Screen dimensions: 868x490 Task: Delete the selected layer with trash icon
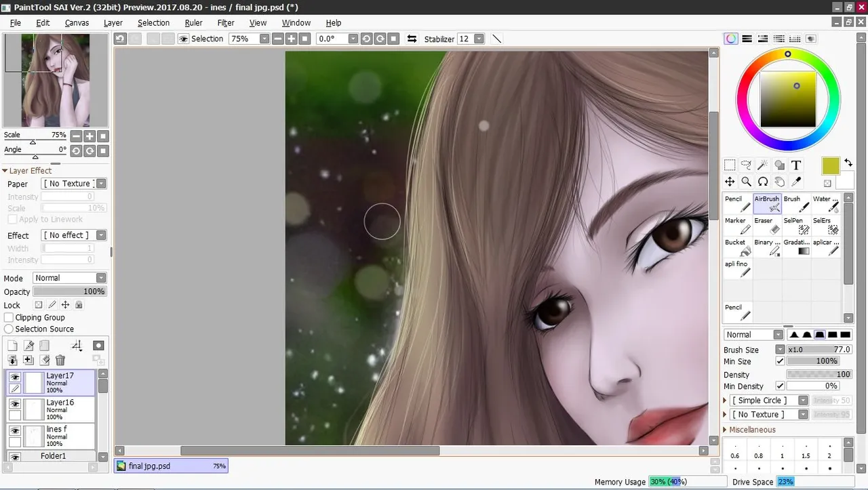[x=60, y=361]
